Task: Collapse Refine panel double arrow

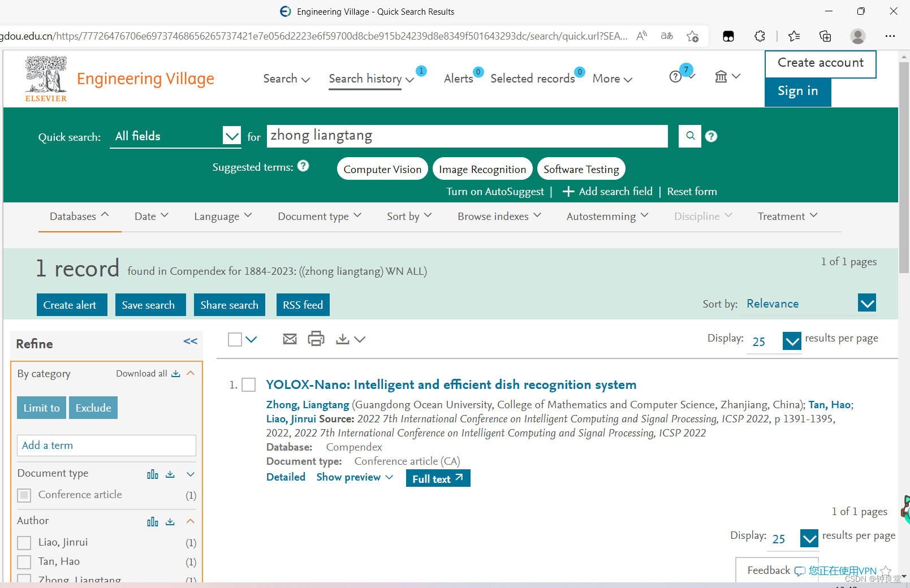Action: click(x=190, y=341)
